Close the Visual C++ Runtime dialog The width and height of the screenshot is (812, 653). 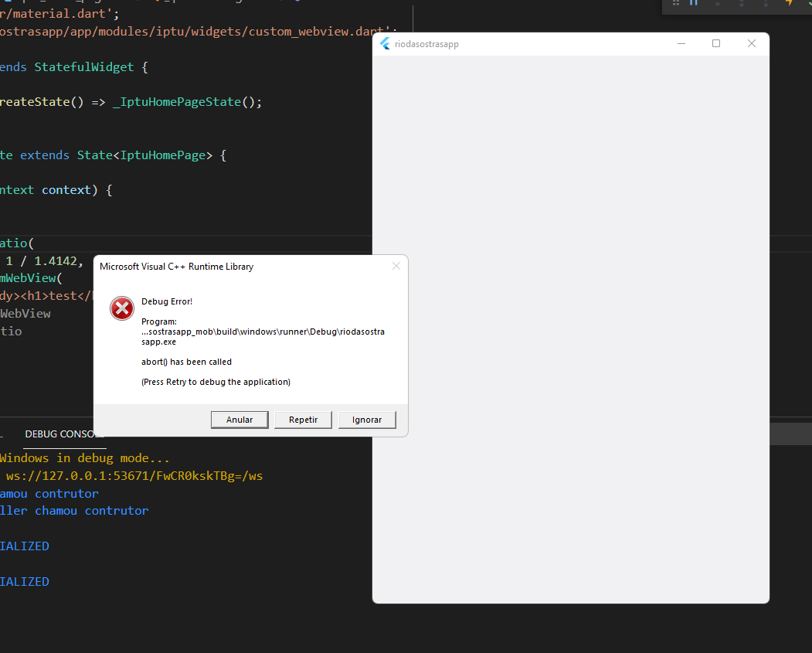[396, 266]
